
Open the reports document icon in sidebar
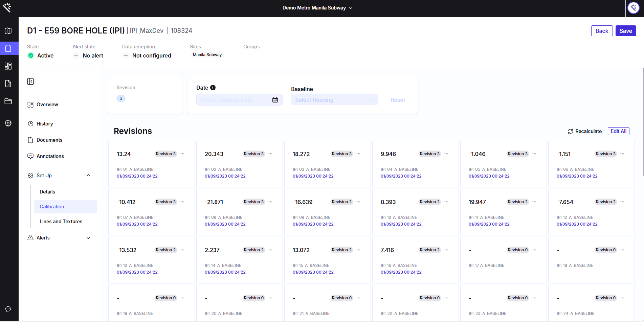[x=8, y=84]
